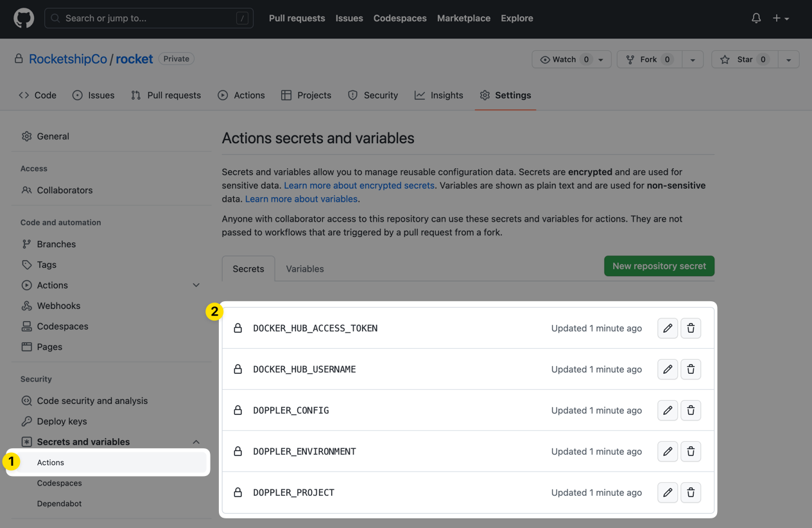This screenshot has width=812, height=528.
Task: Expand the sidebar Actions chevron
Action: coord(196,285)
